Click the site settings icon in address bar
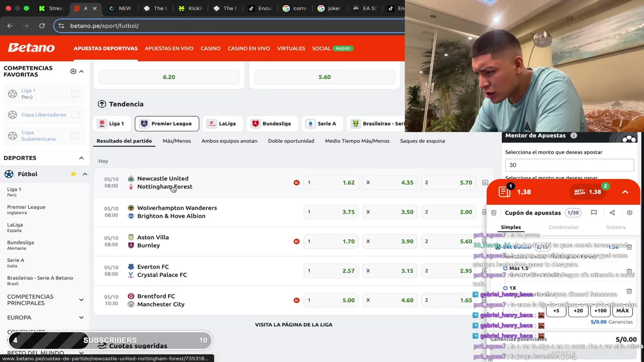Image resolution: width=644 pixels, height=362 pixels. click(61, 26)
